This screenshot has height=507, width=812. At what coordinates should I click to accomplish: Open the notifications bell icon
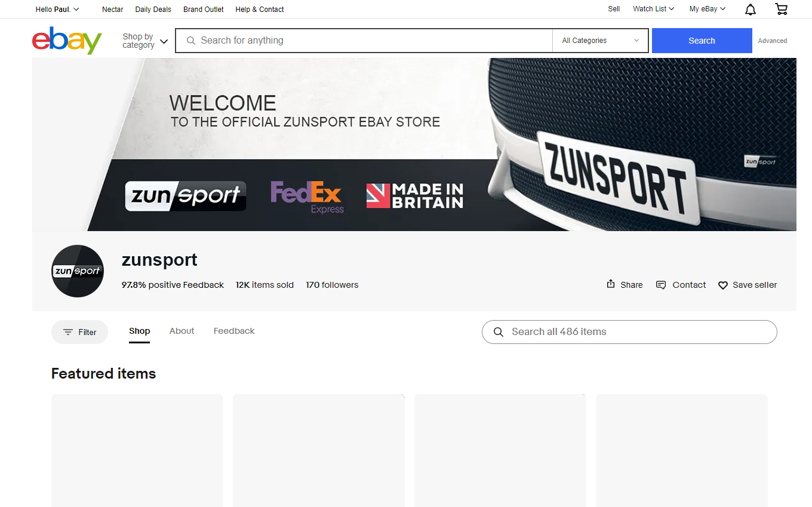click(751, 9)
